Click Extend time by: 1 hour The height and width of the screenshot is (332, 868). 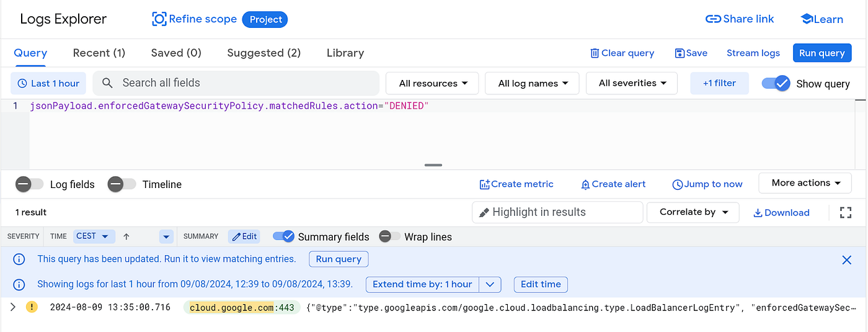point(422,284)
